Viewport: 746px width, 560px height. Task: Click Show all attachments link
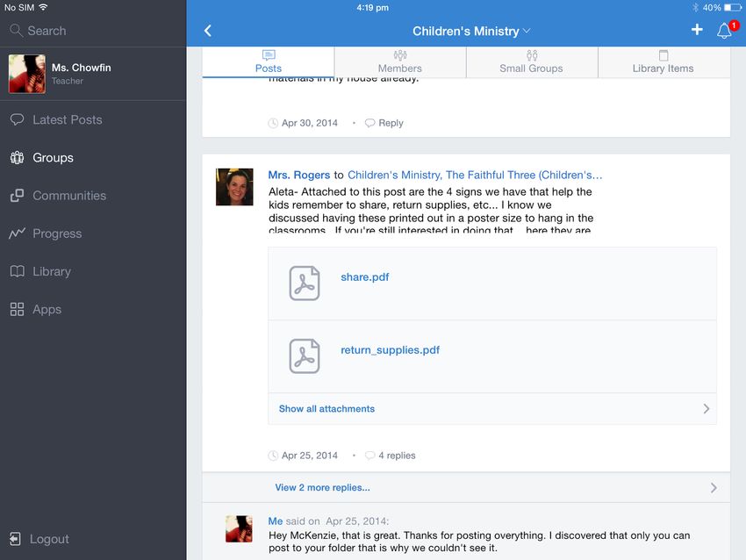(326, 409)
